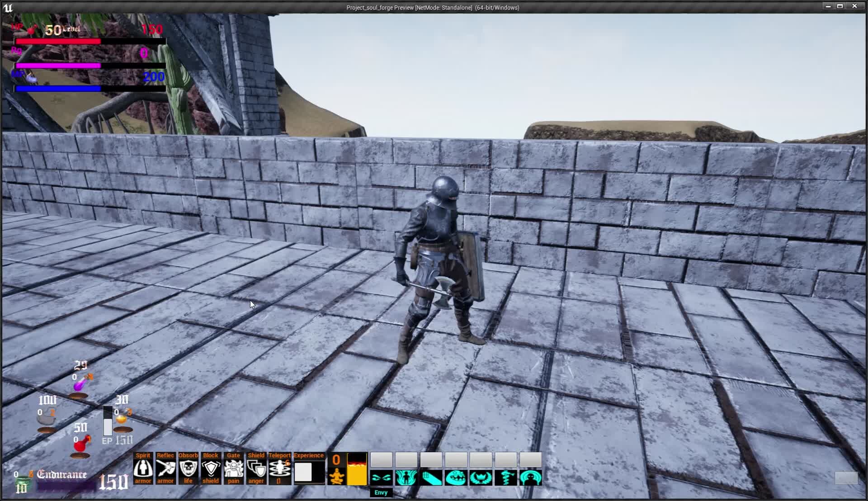
Task: Click the purple potion item
Action: 79,384
